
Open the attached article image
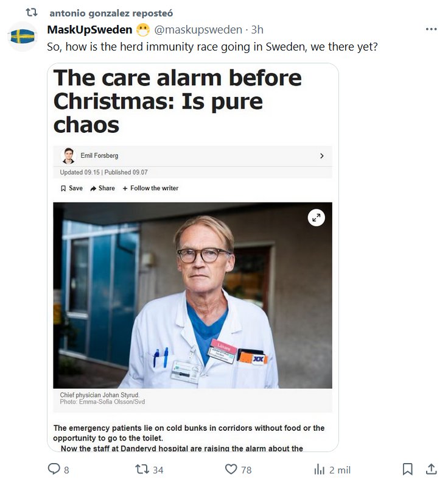tap(193, 257)
